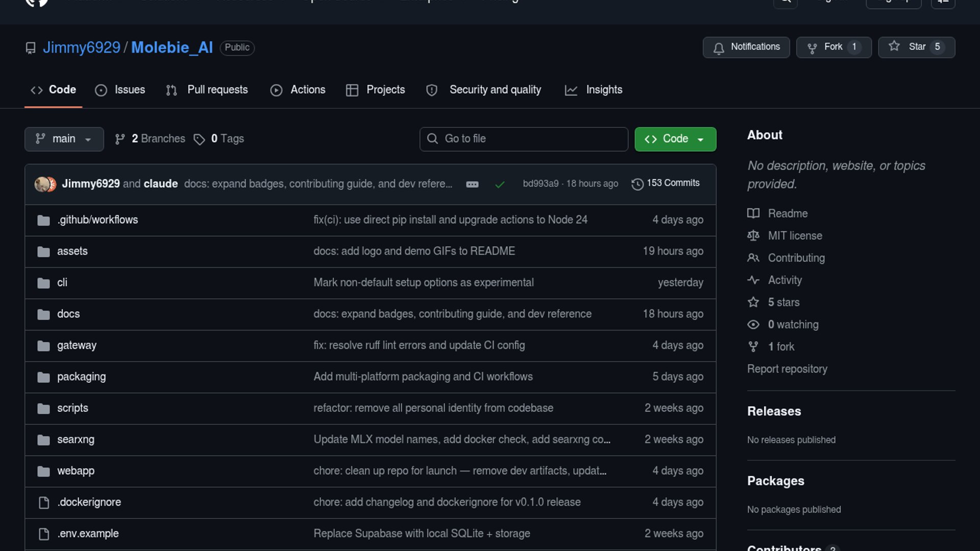Click the Notifications bell icon
This screenshot has width=980, height=551.
[719, 48]
